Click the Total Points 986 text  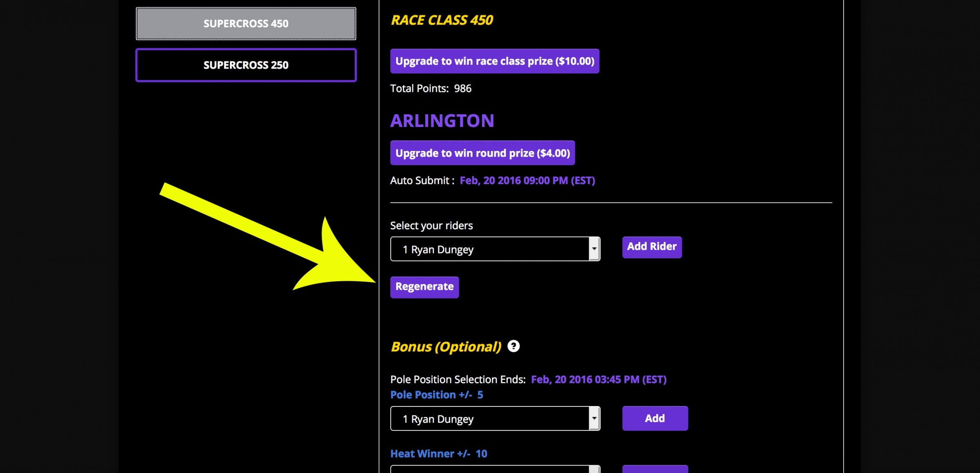(x=431, y=89)
